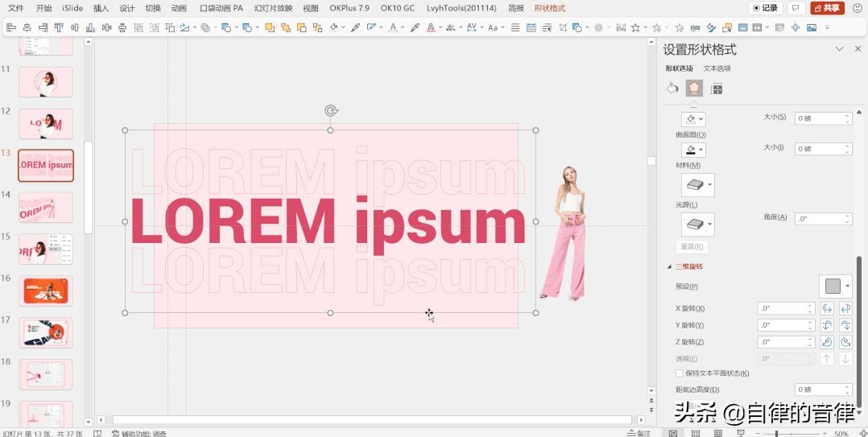Click the shape outline pen icon

pyautogui.click(x=370, y=27)
